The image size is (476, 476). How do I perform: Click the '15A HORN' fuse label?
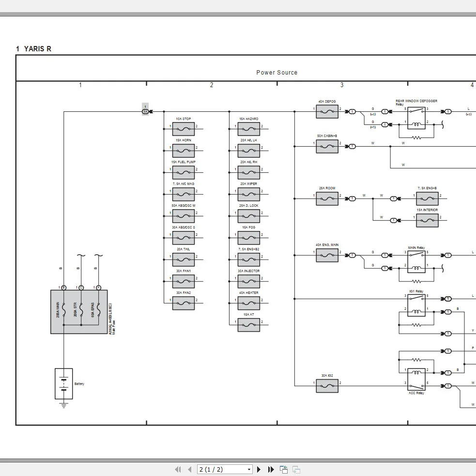(x=184, y=140)
